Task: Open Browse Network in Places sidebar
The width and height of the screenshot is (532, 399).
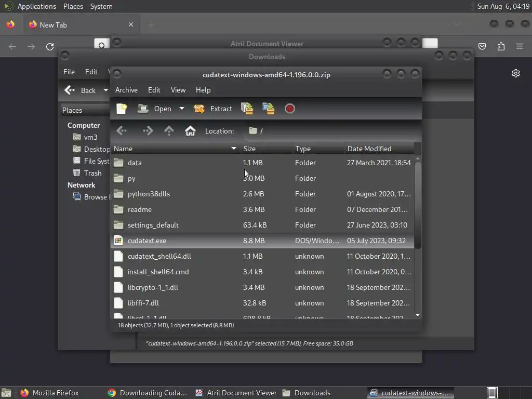Action: pyautogui.click(x=91, y=197)
